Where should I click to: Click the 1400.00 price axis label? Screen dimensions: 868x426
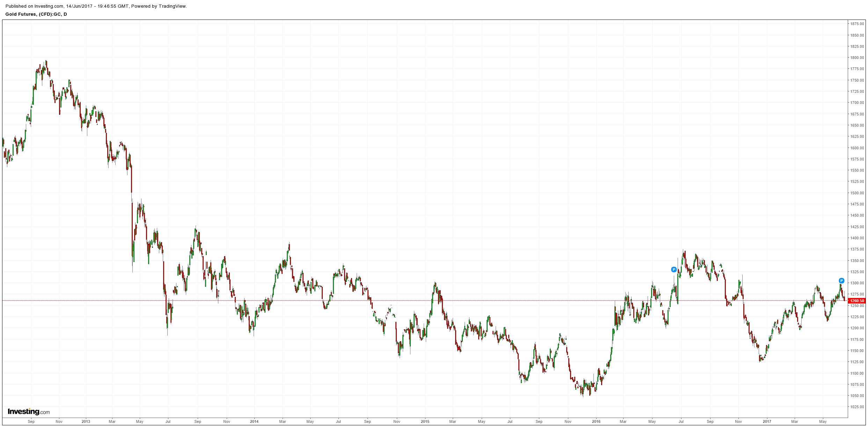tap(857, 238)
